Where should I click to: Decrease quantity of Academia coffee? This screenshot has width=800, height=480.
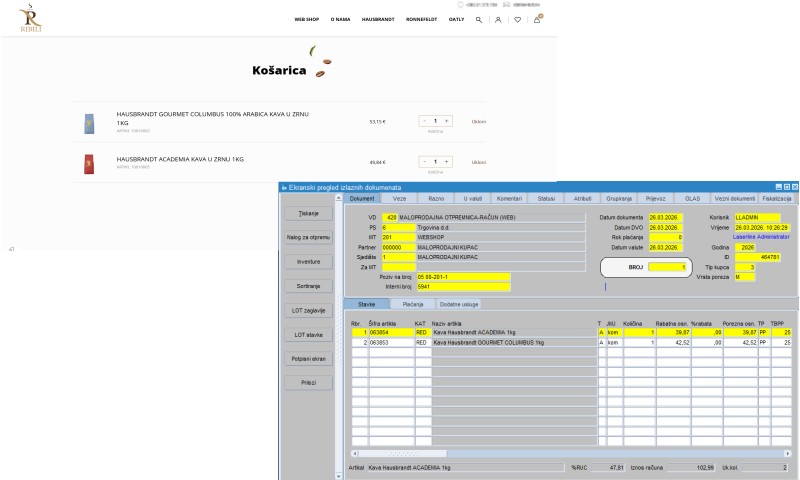pyautogui.click(x=424, y=162)
